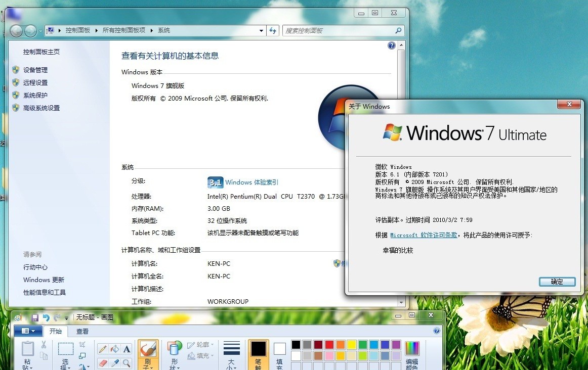The image size is (588, 370).
Task: Pick the green color swatch in Paint
Action: (363, 345)
